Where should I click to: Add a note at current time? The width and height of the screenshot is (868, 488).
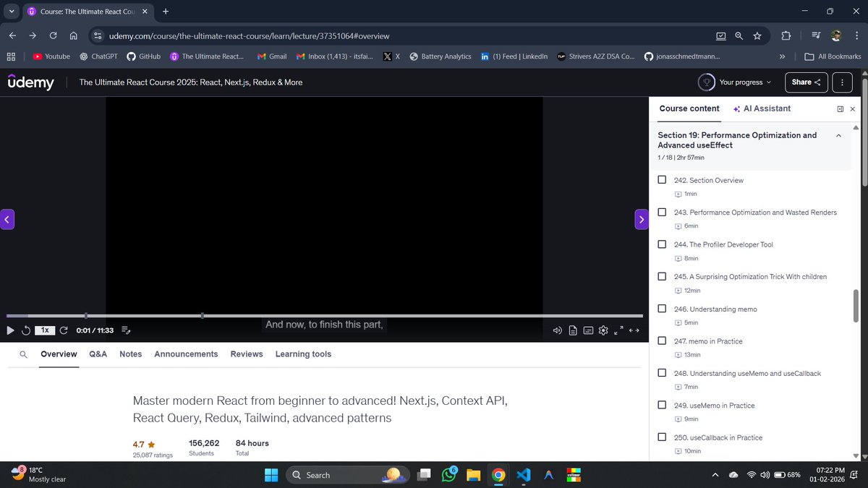[x=125, y=330]
